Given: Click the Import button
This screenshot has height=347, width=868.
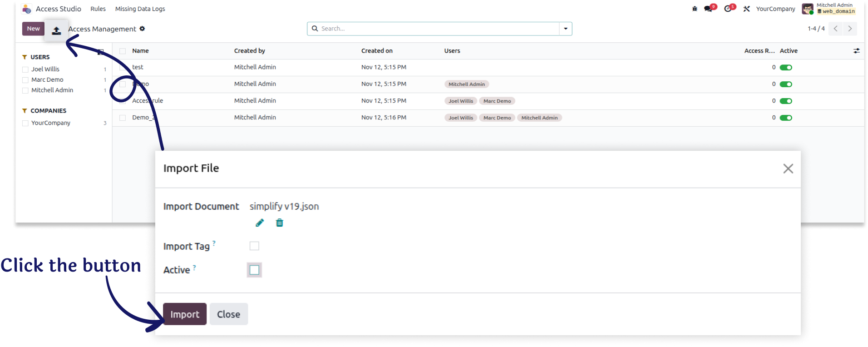Looking at the screenshot, I should tap(185, 314).
